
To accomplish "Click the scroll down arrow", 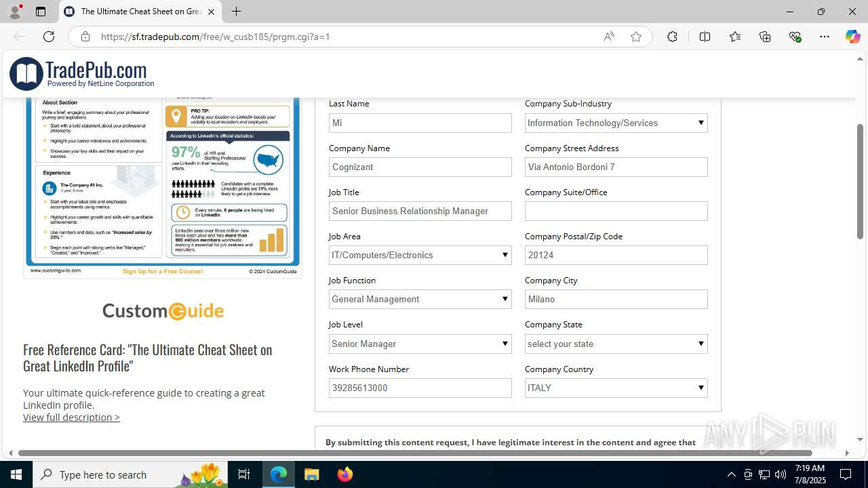I will (x=861, y=440).
